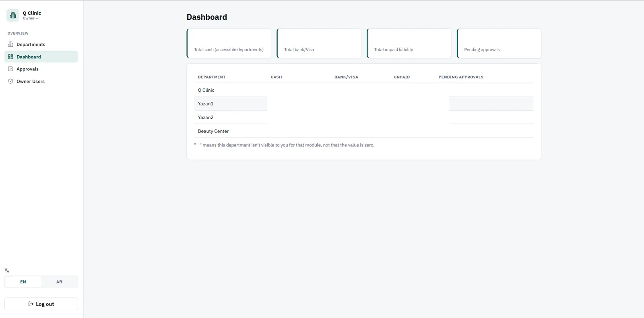Screen dimensions: 644x318
Task: Click the Dashboard grid icon
Action: [10, 57]
